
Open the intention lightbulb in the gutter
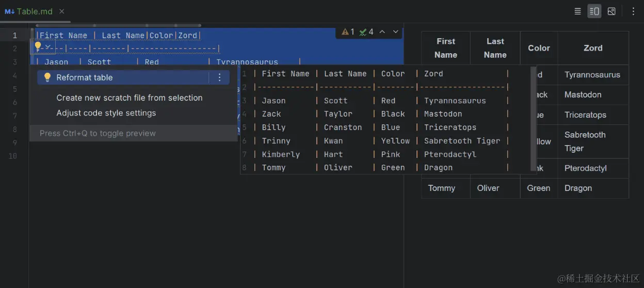[x=38, y=46]
